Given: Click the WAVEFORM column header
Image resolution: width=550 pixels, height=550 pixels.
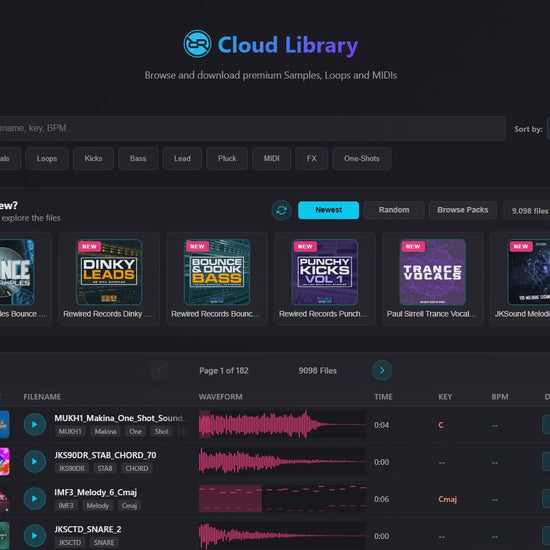Looking at the screenshot, I should pyautogui.click(x=220, y=397).
